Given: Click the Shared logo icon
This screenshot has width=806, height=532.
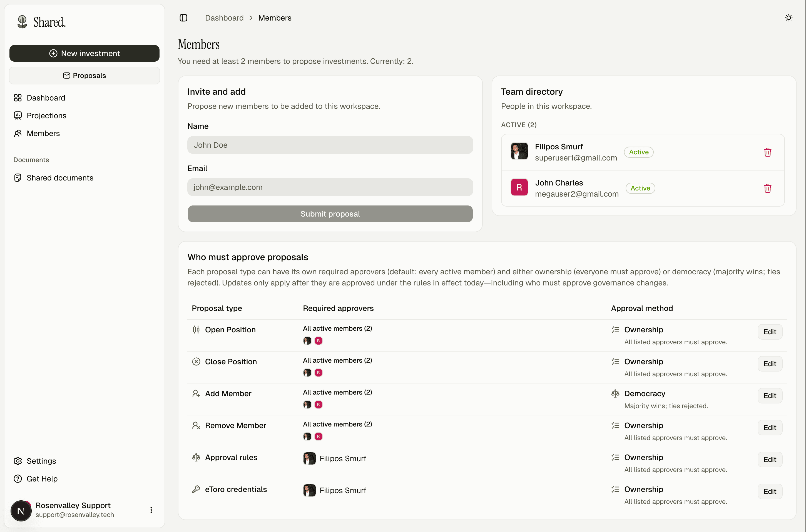Looking at the screenshot, I should 23,22.
